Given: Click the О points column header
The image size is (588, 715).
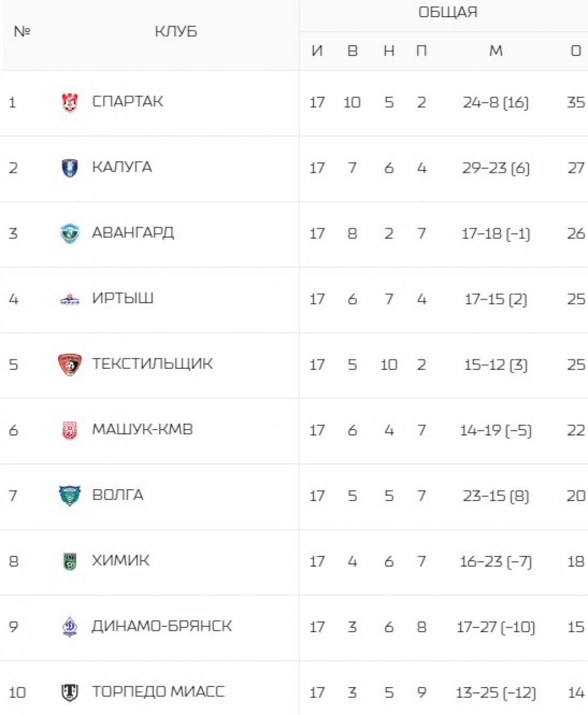Looking at the screenshot, I should pos(575,51).
